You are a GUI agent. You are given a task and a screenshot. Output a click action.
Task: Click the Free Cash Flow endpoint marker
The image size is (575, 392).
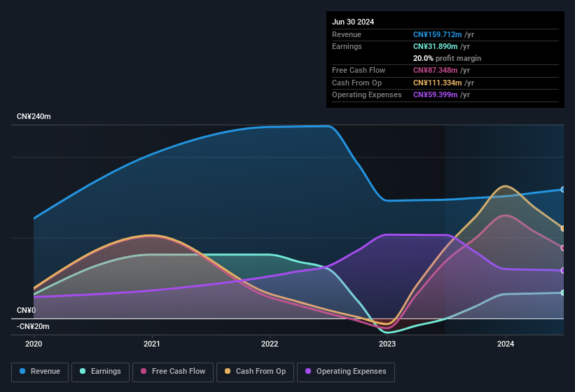coord(563,248)
